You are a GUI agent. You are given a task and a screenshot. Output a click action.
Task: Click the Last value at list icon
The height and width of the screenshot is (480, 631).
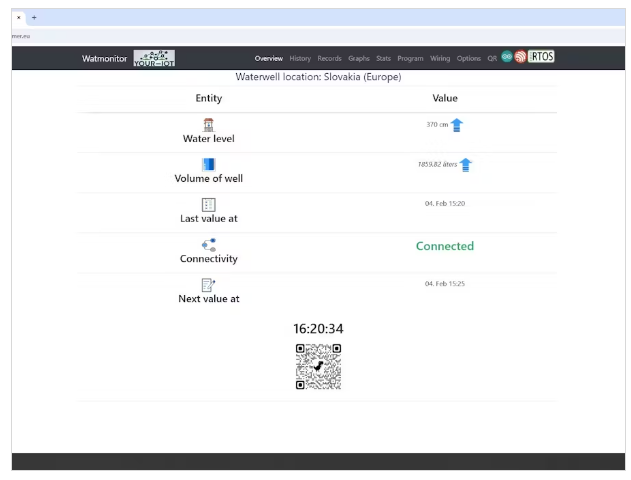coord(208,204)
